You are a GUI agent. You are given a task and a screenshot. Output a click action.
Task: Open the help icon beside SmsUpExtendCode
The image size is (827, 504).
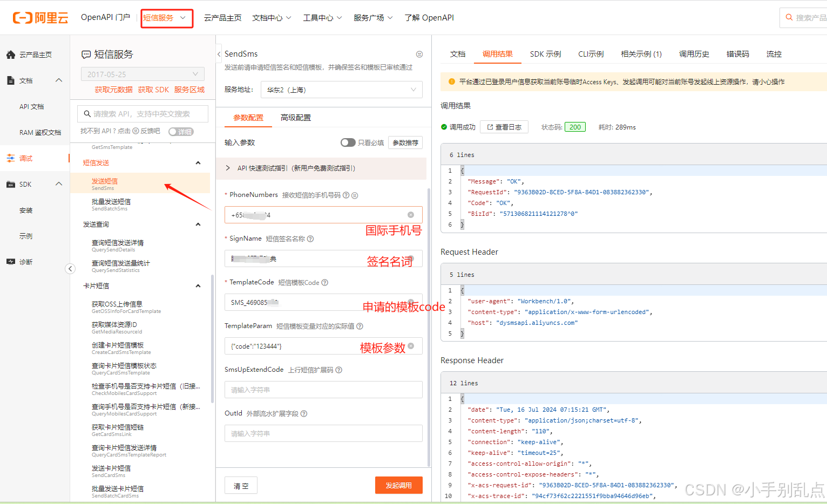point(339,370)
